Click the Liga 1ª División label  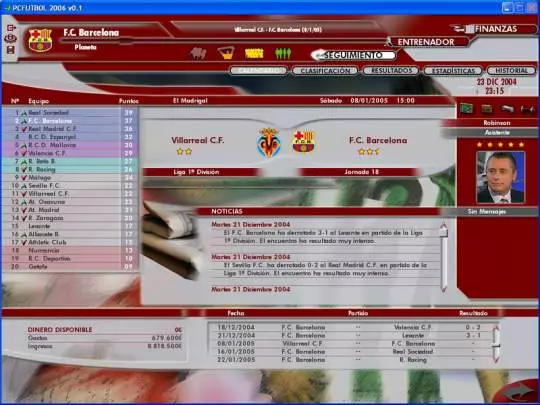197,172
